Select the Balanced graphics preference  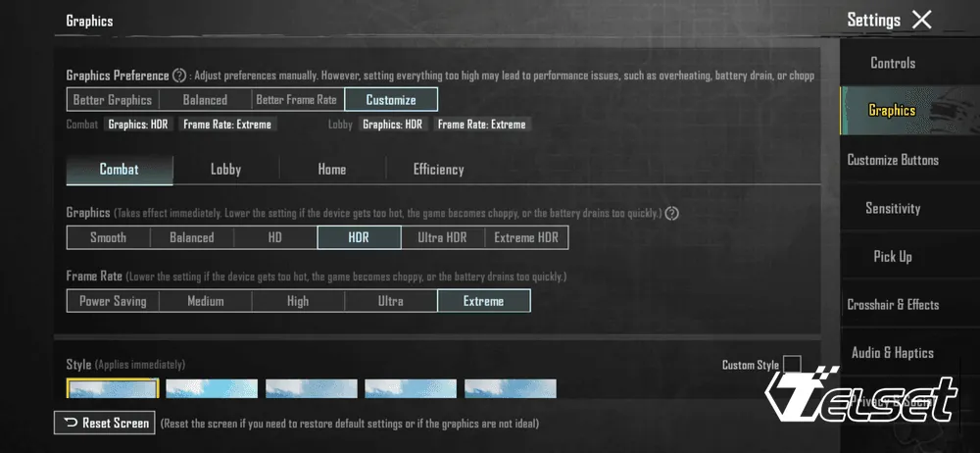click(205, 100)
